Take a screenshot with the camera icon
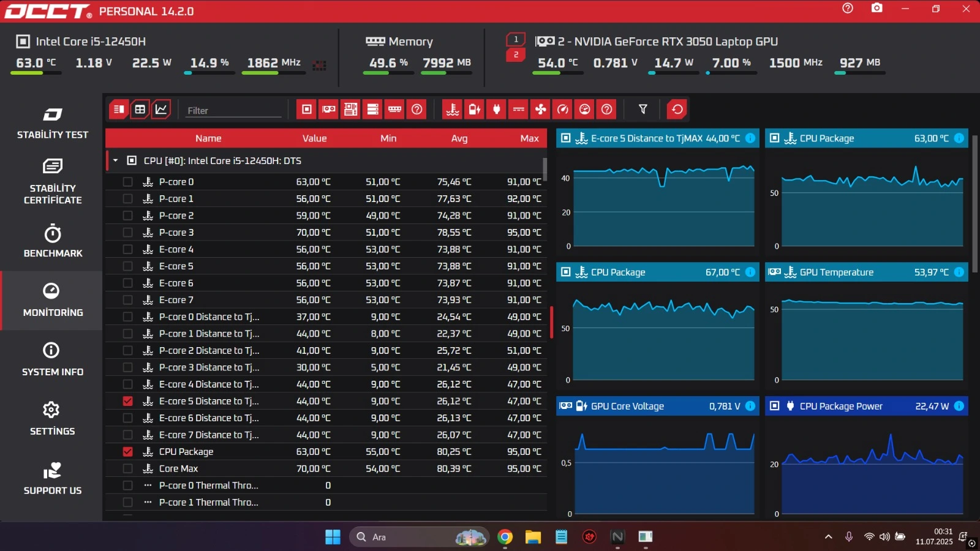980x551 pixels. point(877,9)
